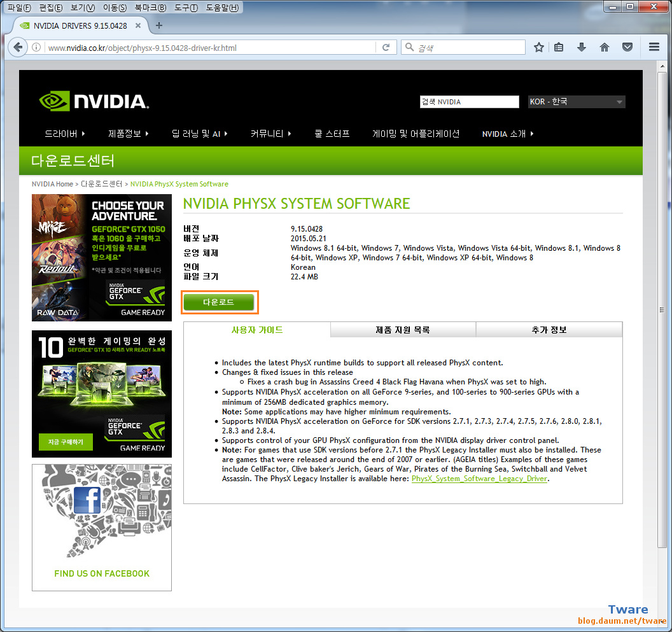Open the 완벽한 게이밍의 완성 banner
This screenshot has width=672, height=632.
[x=102, y=393]
